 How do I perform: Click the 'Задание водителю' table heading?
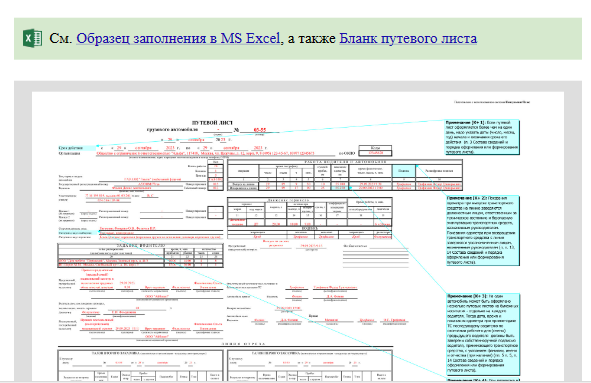coord(140,245)
